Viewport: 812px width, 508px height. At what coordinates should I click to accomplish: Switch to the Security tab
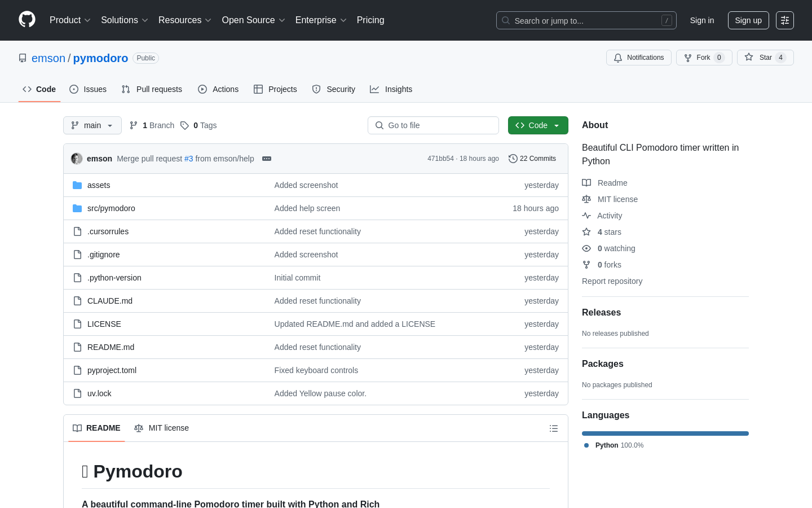(334, 89)
